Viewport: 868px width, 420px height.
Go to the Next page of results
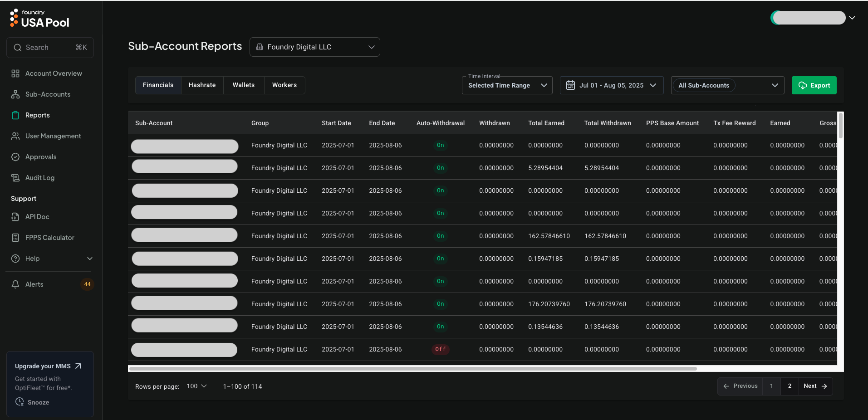tap(815, 386)
